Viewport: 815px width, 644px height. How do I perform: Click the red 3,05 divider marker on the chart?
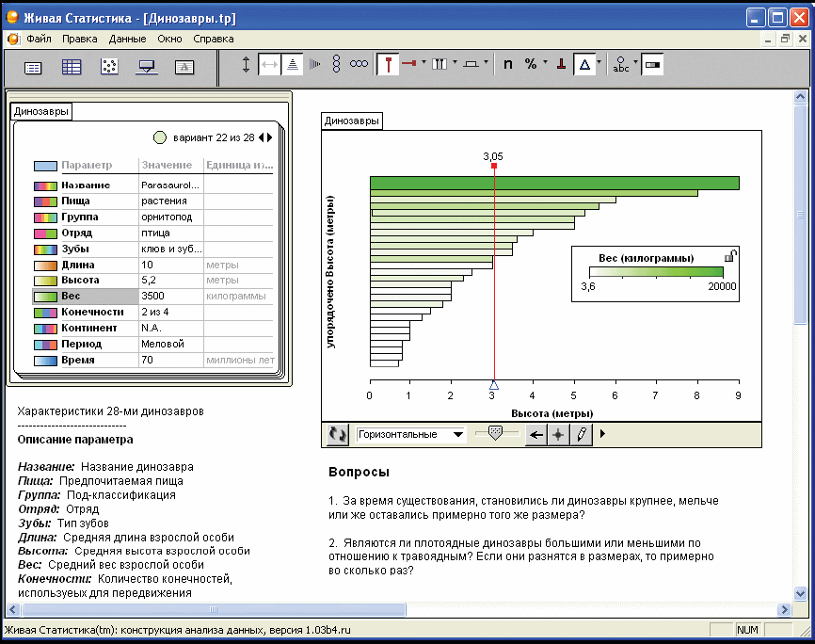tap(493, 167)
